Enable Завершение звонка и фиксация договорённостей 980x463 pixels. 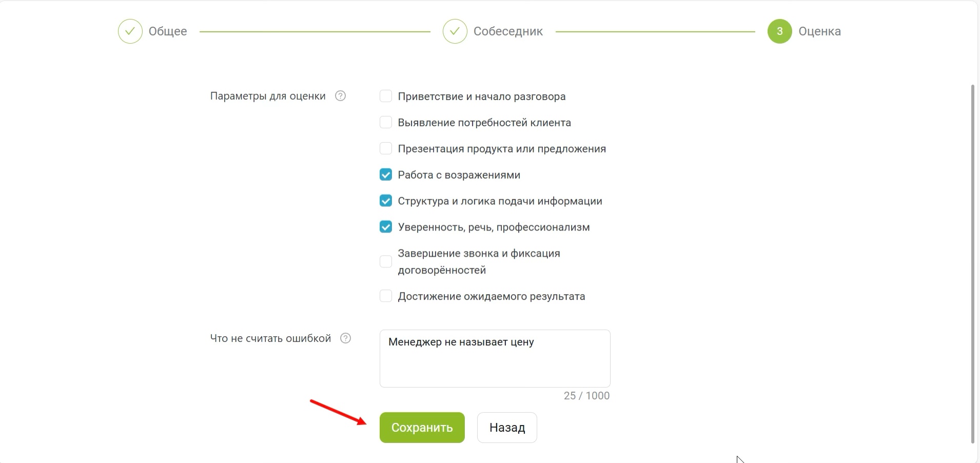(x=386, y=262)
